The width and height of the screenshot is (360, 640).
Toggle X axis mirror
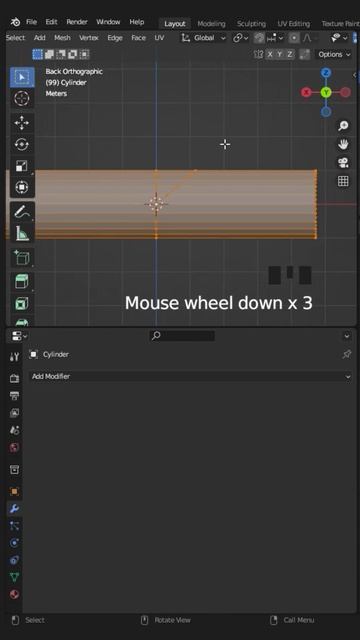pyautogui.click(x=270, y=54)
